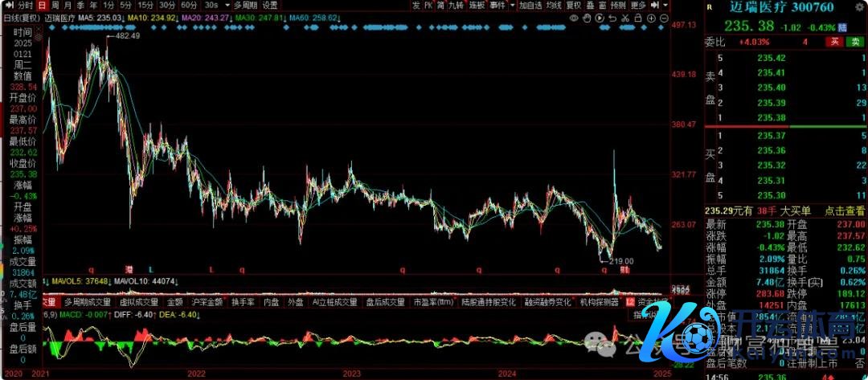
Task: Click the undo arrow icon
Action: [612, 18]
